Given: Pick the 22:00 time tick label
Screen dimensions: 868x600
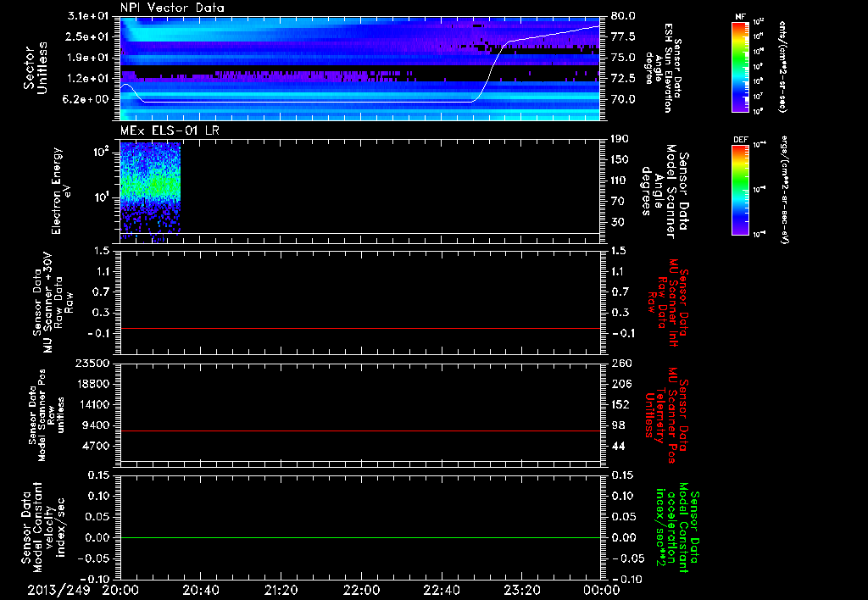Looking at the screenshot, I should coord(361,589).
